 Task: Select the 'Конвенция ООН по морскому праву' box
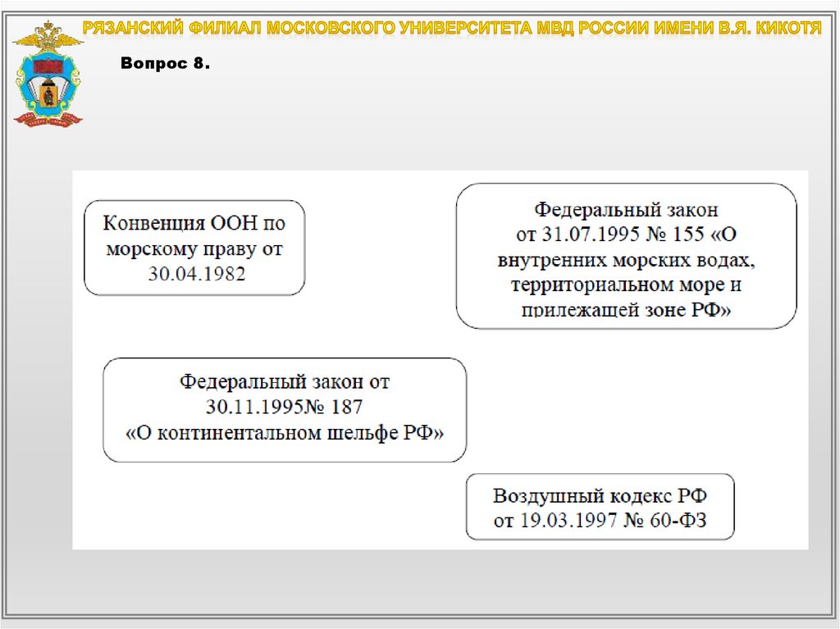(194, 248)
